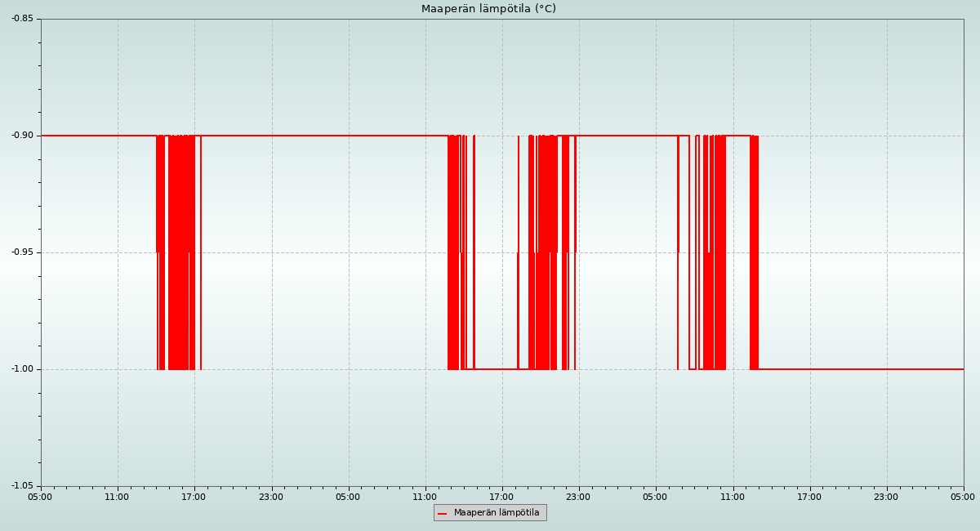Click the leftmost 05:00 x-axis label
This screenshot has height=531, width=980.
[40, 497]
